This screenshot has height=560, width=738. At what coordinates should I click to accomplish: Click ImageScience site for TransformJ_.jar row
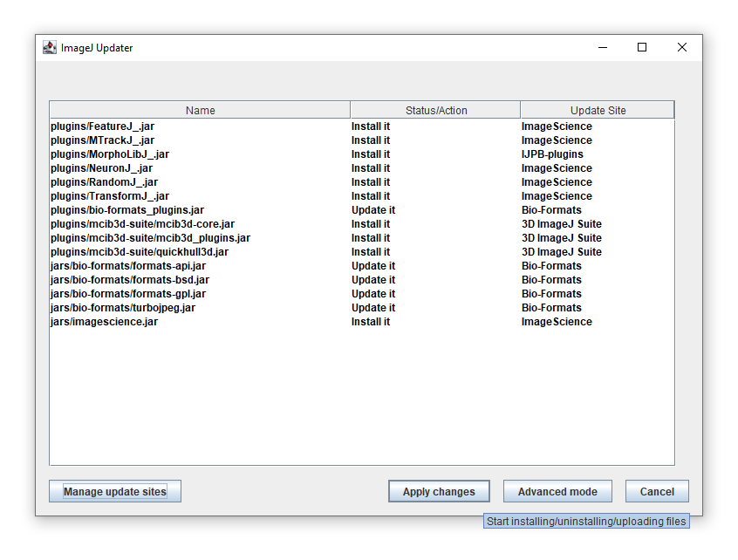tap(557, 196)
